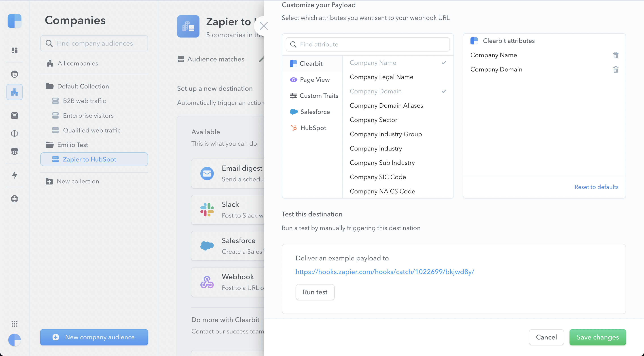Click the Company Name row in Clearbit attributes
The width and height of the screenshot is (644, 356).
pos(544,55)
